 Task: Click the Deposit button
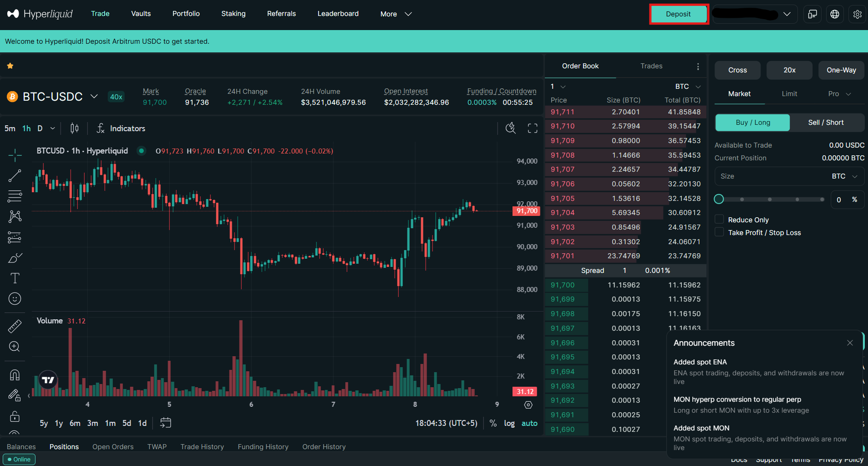point(678,14)
